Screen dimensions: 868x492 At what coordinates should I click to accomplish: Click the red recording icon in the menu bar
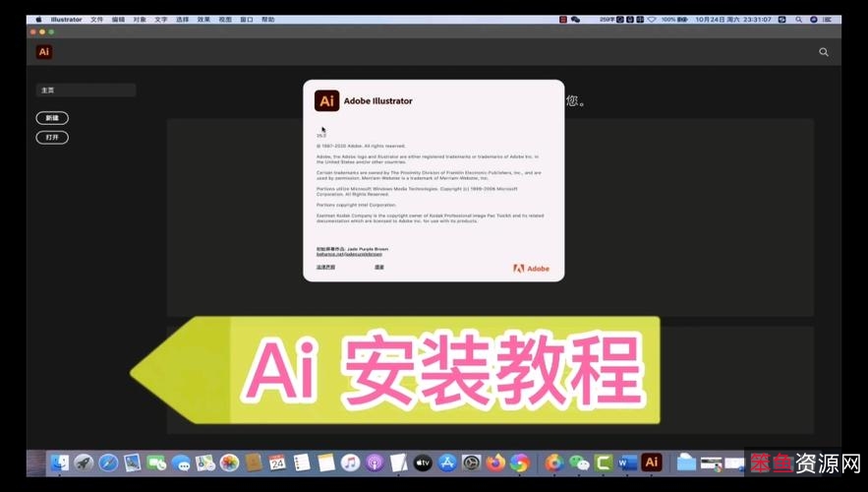(x=563, y=20)
